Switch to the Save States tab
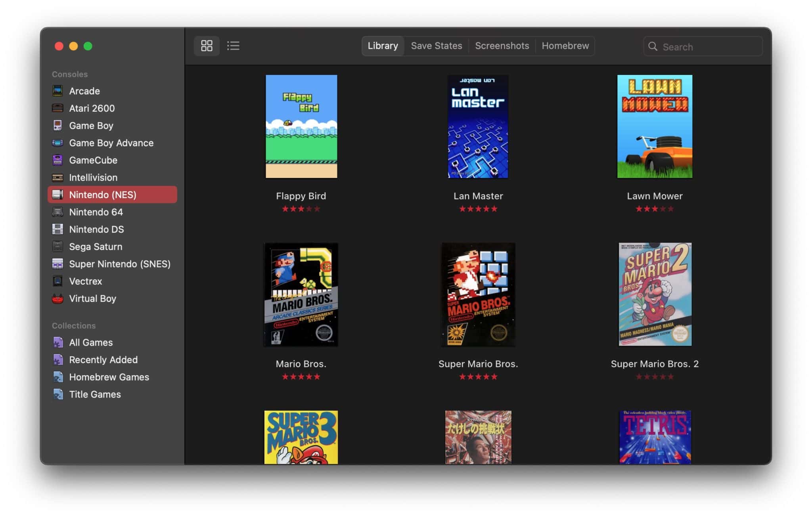This screenshot has height=518, width=812. 436,46
